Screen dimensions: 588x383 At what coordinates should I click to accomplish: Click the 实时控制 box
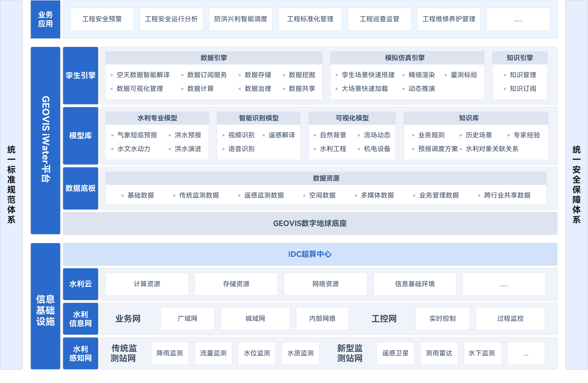coord(442,319)
